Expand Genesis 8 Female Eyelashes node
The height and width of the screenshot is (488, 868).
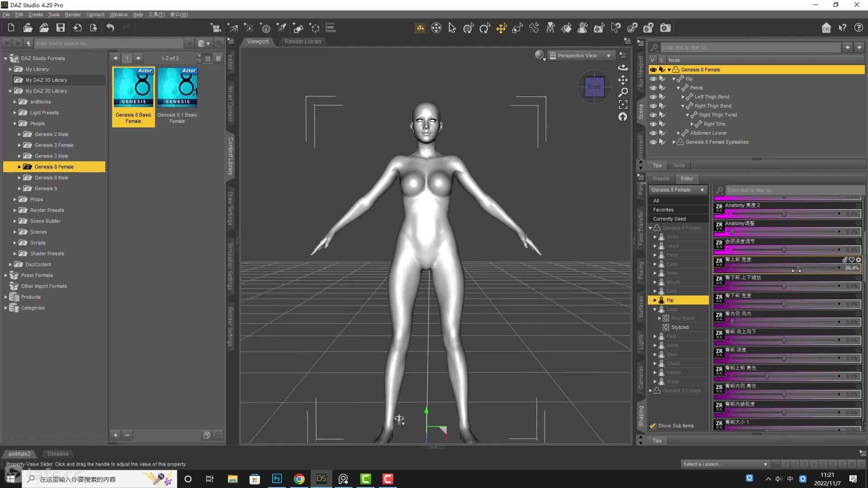674,142
